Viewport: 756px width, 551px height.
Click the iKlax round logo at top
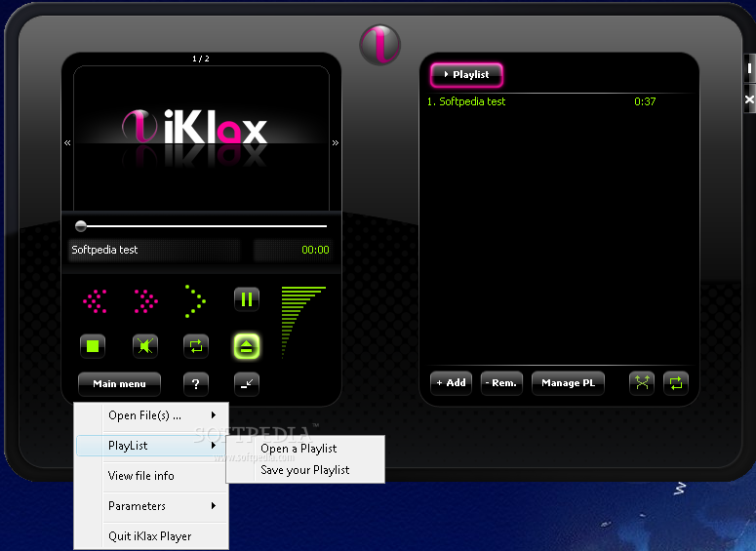point(379,45)
